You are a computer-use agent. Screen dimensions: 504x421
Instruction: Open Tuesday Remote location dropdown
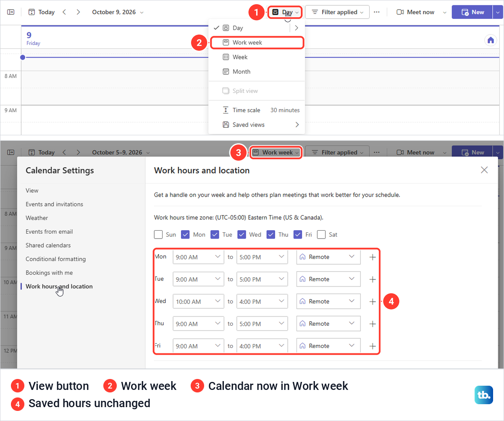click(x=328, y=279)
